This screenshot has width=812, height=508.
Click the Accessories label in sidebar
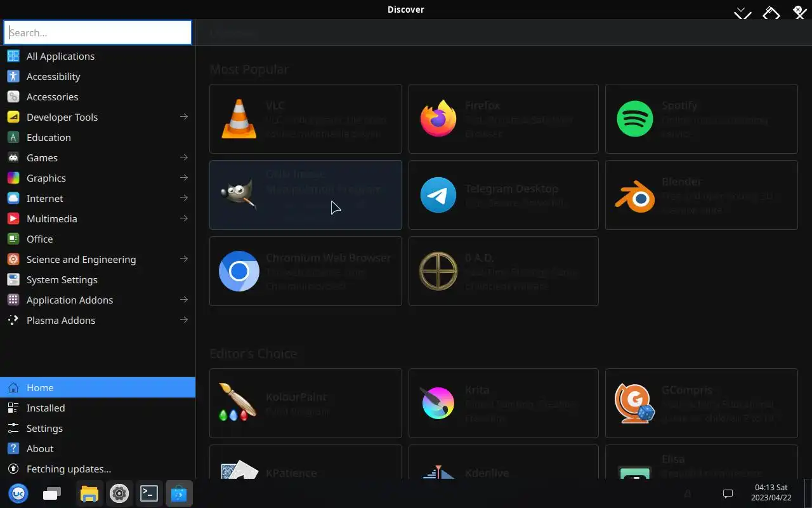tap(53, 97)
